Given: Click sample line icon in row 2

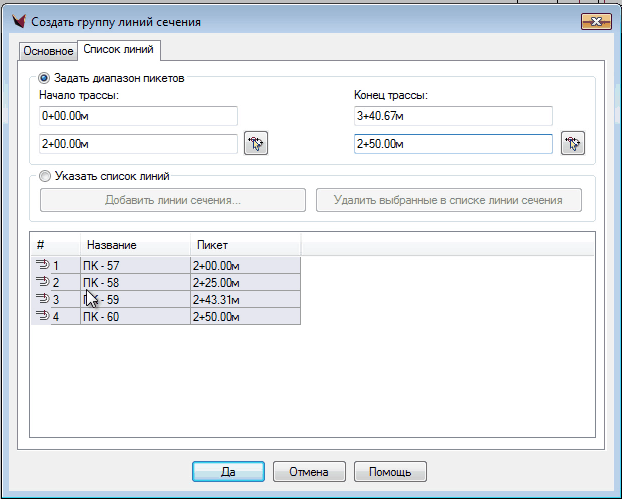Looking at the screenshot, I should [42, 282].
